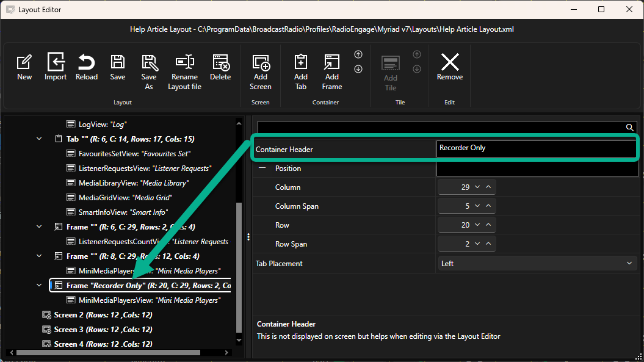Viewport: 644px width, 362px height.
Task: Add a new Screen
Action: (261, 72)
